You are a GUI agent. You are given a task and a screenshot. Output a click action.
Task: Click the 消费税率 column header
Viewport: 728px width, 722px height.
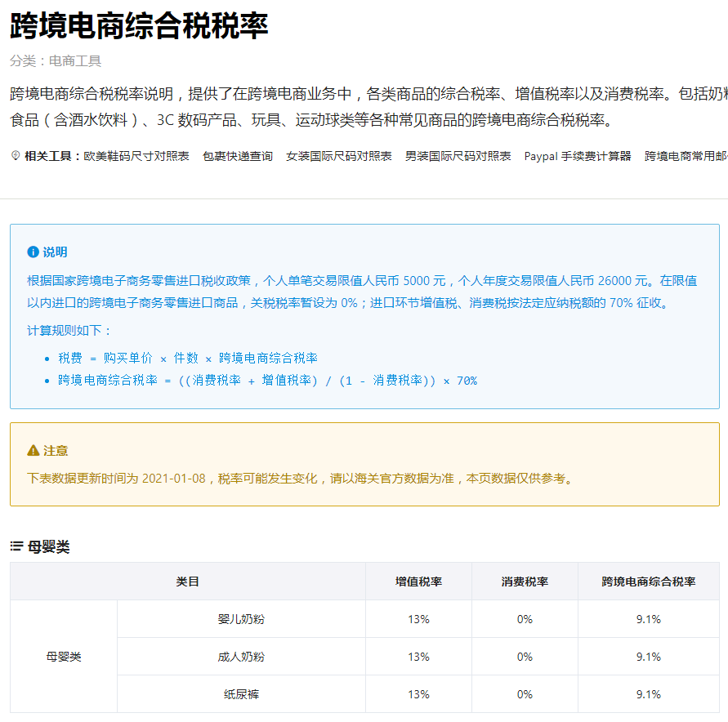coord(525,582)
